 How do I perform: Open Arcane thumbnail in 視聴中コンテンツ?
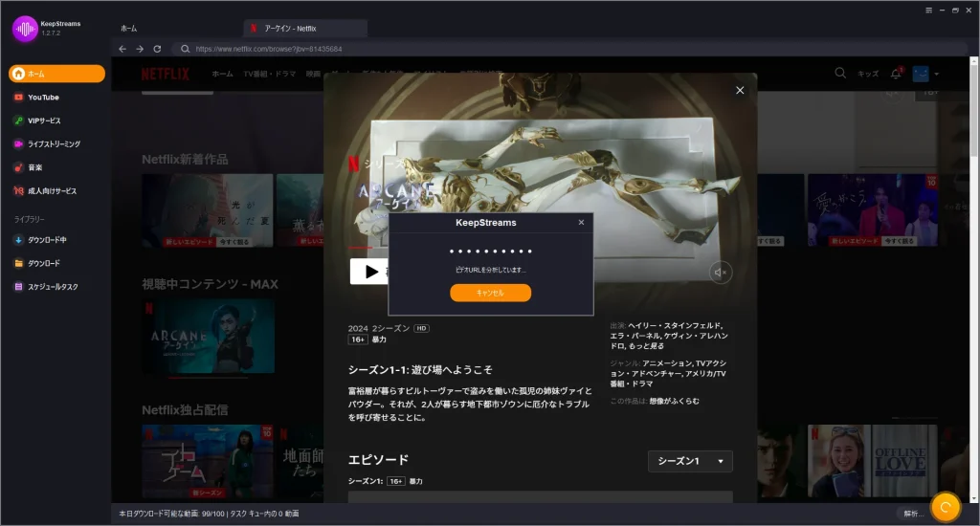(x=208, y=336)
